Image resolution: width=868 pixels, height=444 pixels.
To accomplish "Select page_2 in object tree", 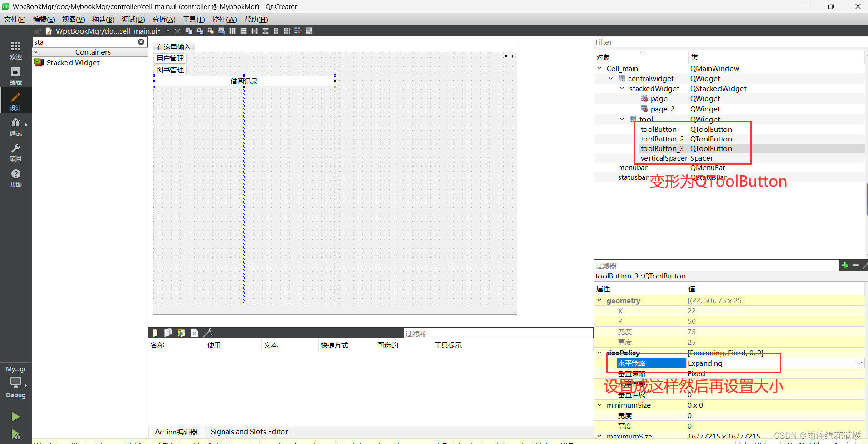I will (x=663, y=109).
